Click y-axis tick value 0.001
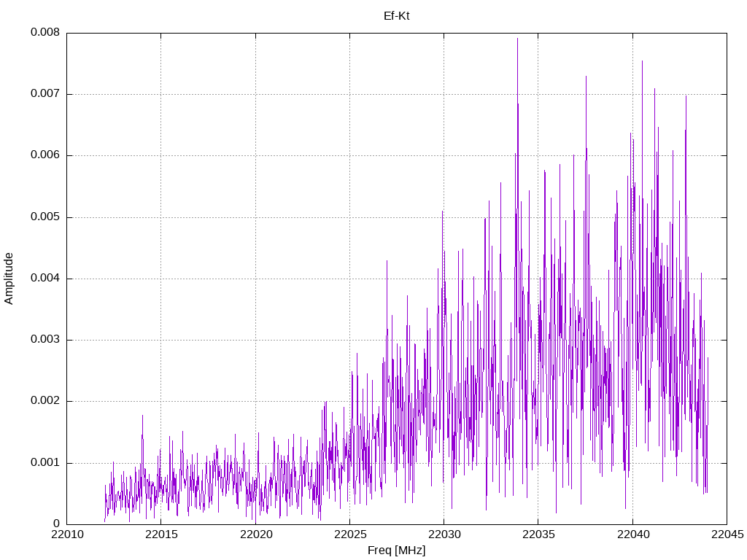The width and height of the screenshot is (747, 560). [x=45, y=463]
